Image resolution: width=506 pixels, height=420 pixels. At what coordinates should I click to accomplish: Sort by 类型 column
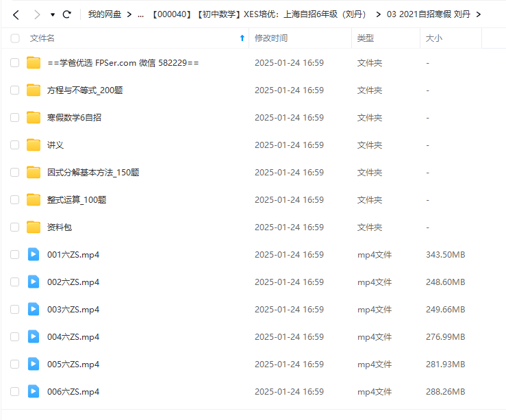click(366, 38)
